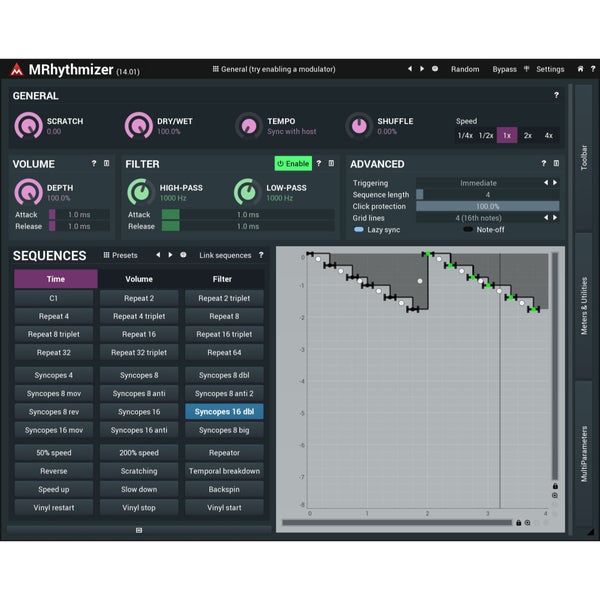Go to next plugin preset arrow
Screen dimensions: 600x600
point(422,69)
